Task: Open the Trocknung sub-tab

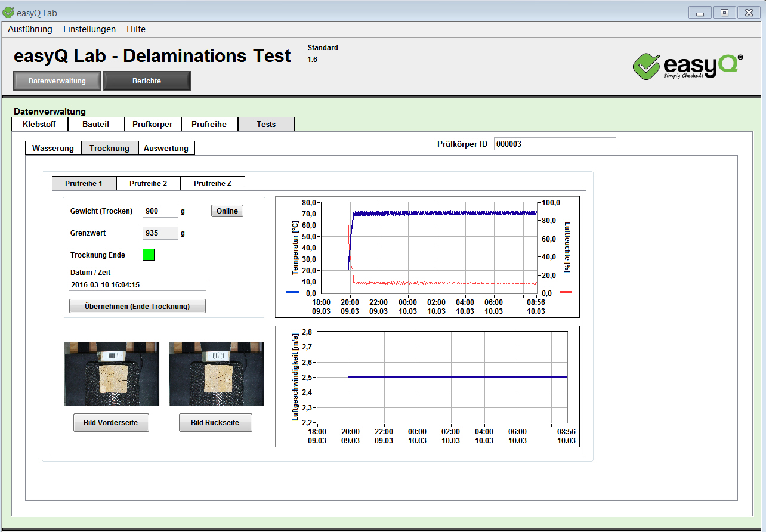Action: pos(110,148)
